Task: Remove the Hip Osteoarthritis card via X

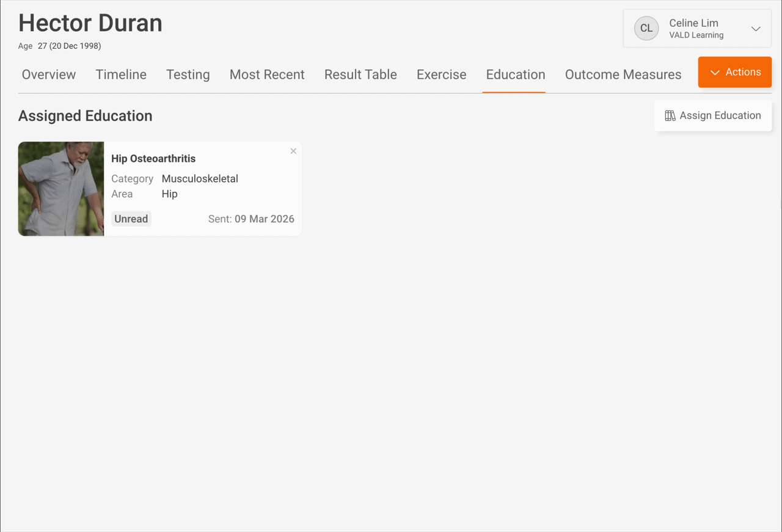Action: pos(293,151)
